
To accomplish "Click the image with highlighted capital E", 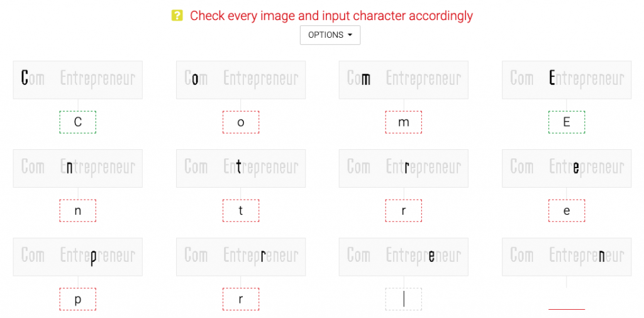I will [567, 80].
